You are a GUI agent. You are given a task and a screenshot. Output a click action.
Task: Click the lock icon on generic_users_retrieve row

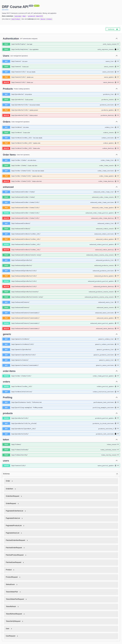point(116,365)
